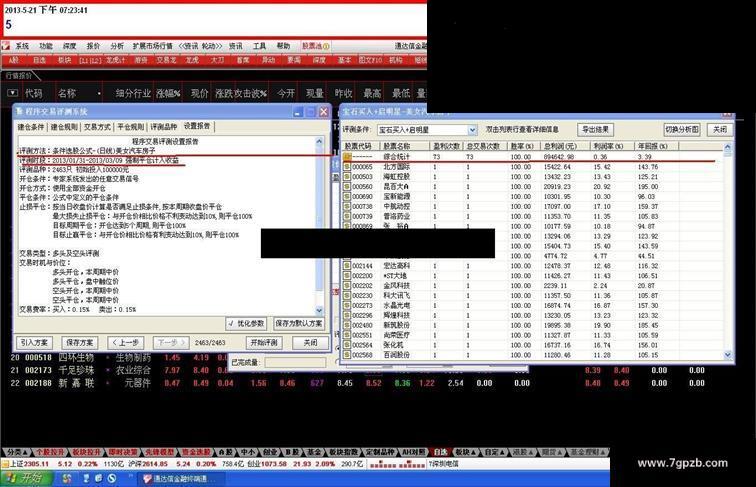
Task: Click 关闭 in the 程序交易评测系统 dialog
Action: 310,342
